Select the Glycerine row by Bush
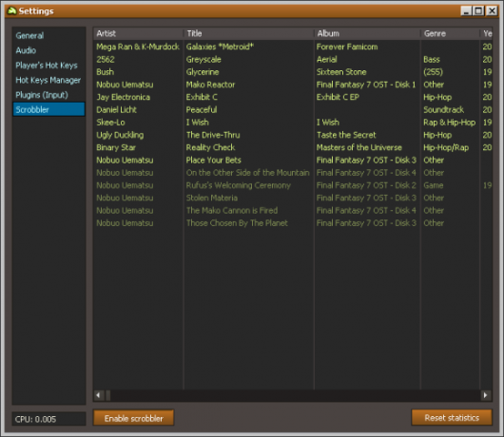The height and width of the screenshot is (437, 504). pos(293,72)
